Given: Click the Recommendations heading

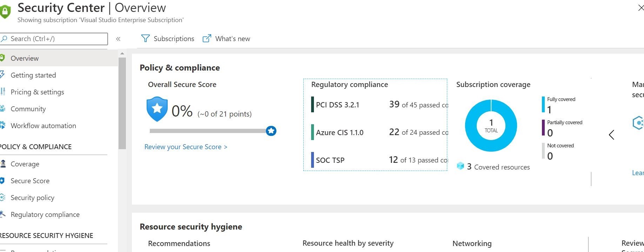Looking at the screenshot, I should coord(179,244).
